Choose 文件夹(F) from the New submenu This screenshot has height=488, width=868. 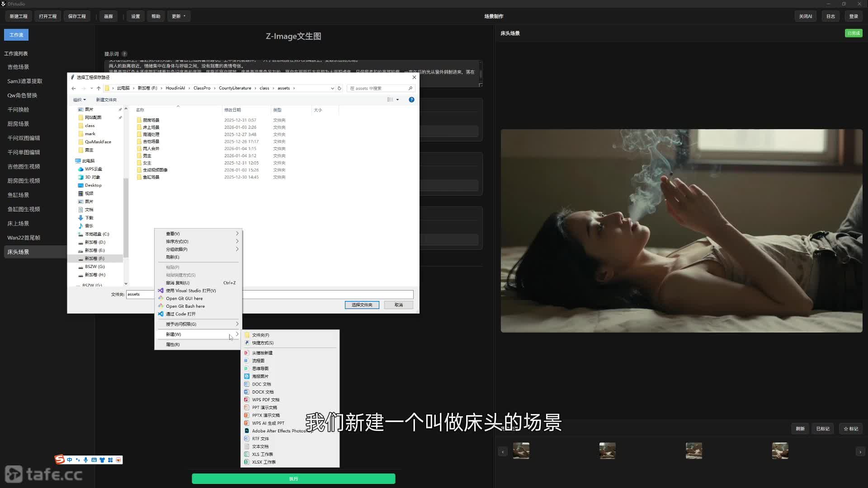(260, 335)
